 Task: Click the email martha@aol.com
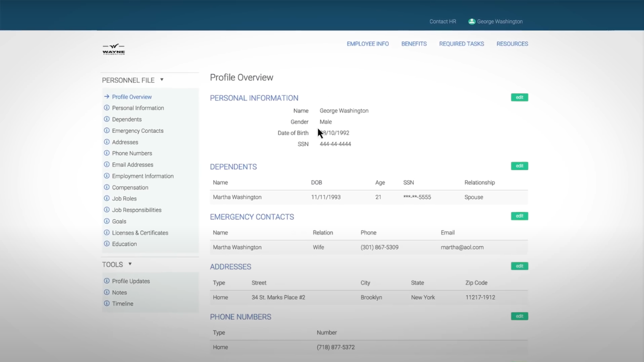(x=462, y=247)
